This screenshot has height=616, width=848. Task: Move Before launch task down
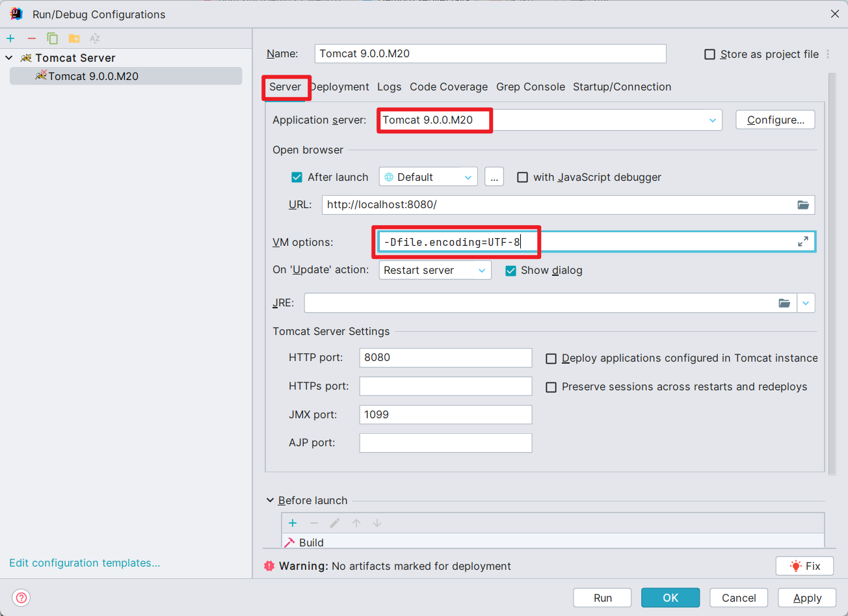[x=377, y=523]
